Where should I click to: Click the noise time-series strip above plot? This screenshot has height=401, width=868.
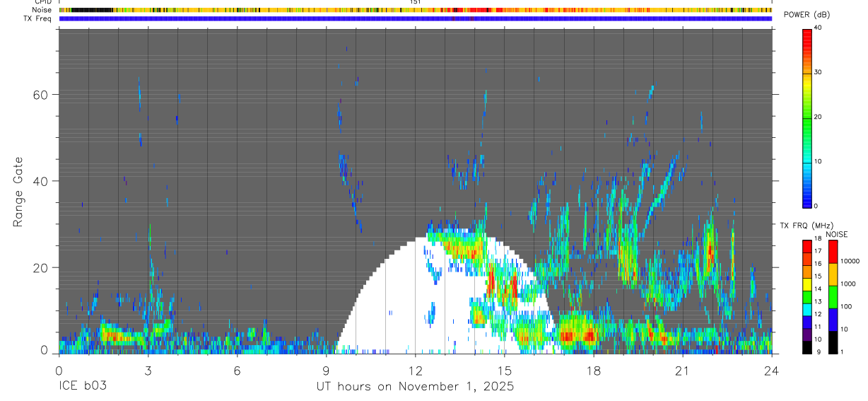tap(415, 10)
